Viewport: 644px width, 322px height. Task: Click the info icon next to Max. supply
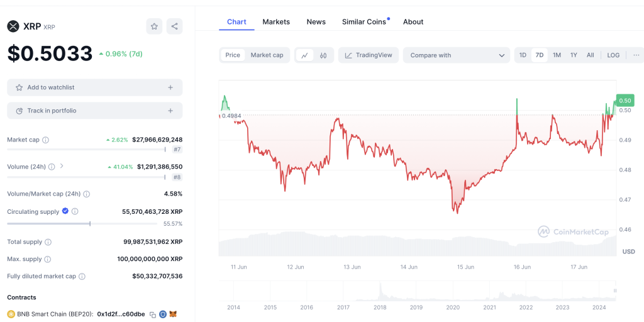pyautogui.click(x=48, y=259)
